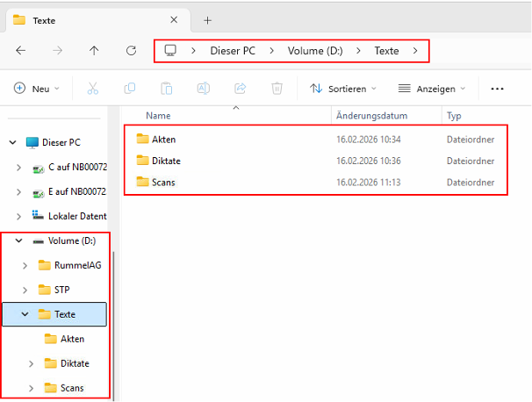Click the navigation pane vertical scrollbar

click(x=113, y=326)
